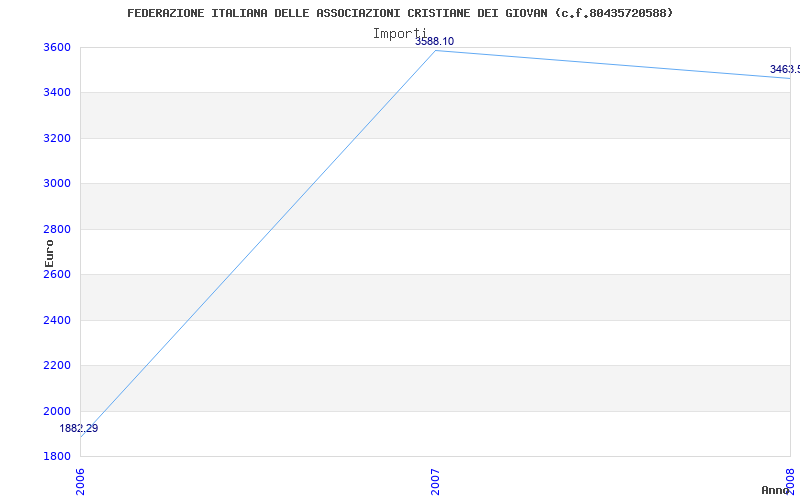This screenshot has height=500, width=800.
Task: Click the 3200 y-axis tick label
Action: [x=57, y=138]
